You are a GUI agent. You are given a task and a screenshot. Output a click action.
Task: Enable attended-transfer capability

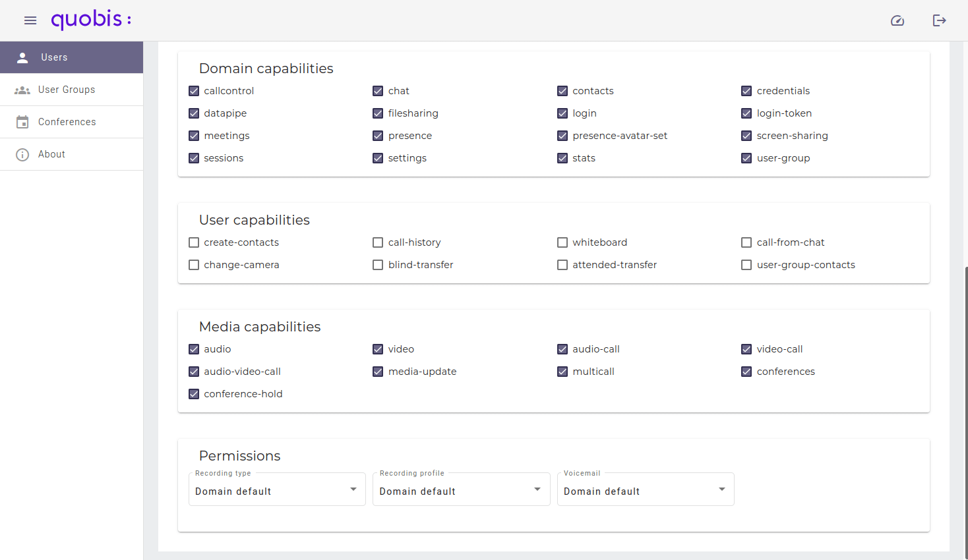[x=562, y=265]
